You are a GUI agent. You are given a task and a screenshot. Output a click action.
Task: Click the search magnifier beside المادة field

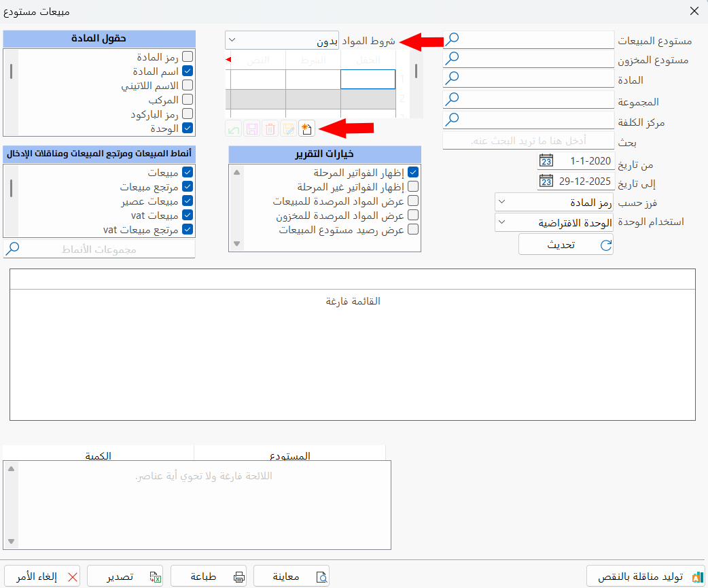coord(453,77)
